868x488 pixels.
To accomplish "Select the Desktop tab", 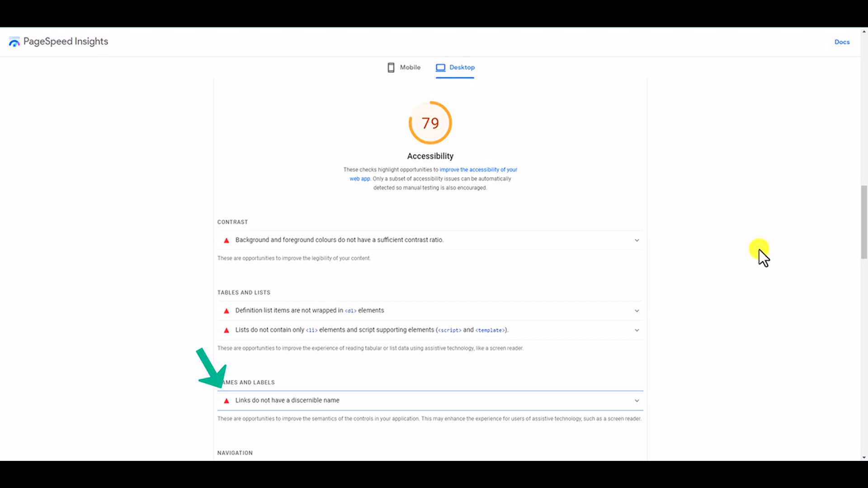I will [x=455, y=67].
